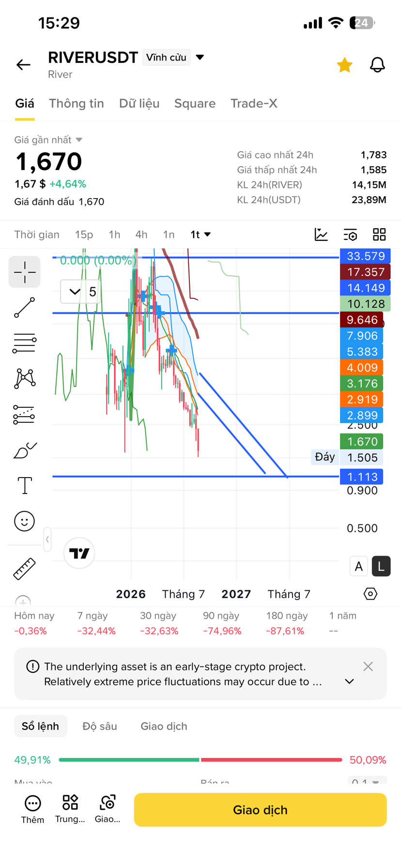This screenshot has width=401, height=868.
Task: Click the green 1.670 price tag
Action: (x=362, y=441)
